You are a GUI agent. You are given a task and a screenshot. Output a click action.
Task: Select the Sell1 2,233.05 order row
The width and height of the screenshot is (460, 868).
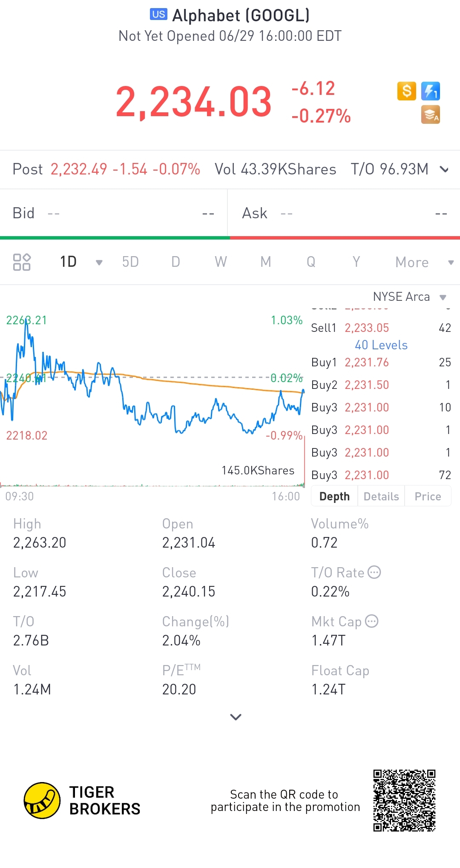pos(381,328)
